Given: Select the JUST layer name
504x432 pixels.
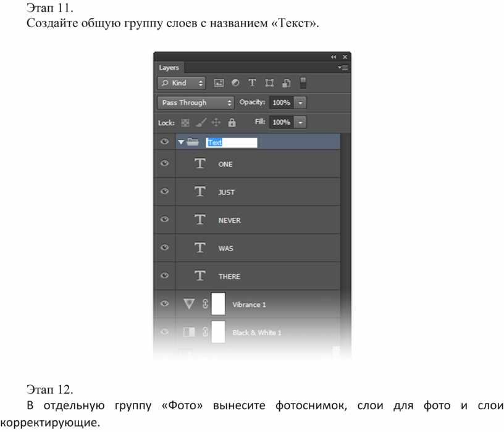Looking at the screenshot, I should (x=227, y=193).
